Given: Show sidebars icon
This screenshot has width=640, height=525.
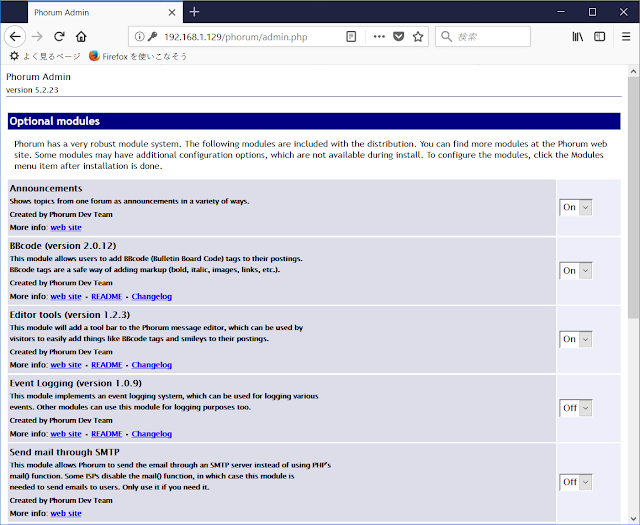Looking at the screenshot, I should coord(600,37).
